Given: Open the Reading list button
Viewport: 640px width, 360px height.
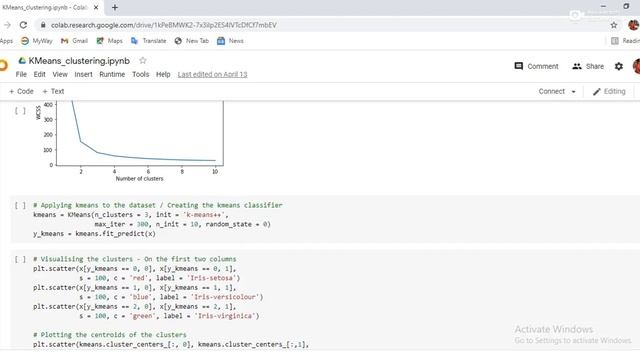Looking at the screenshot, I should click(625, 41).
